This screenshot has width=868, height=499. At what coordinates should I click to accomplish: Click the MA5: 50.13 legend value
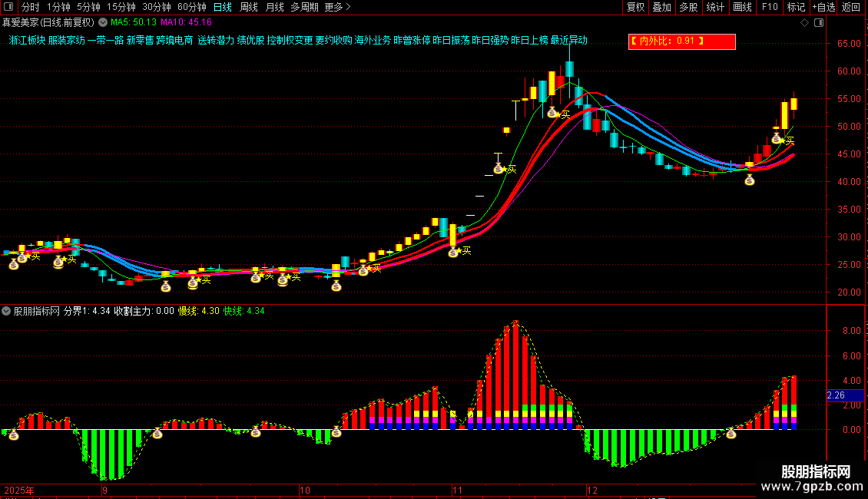134,23
